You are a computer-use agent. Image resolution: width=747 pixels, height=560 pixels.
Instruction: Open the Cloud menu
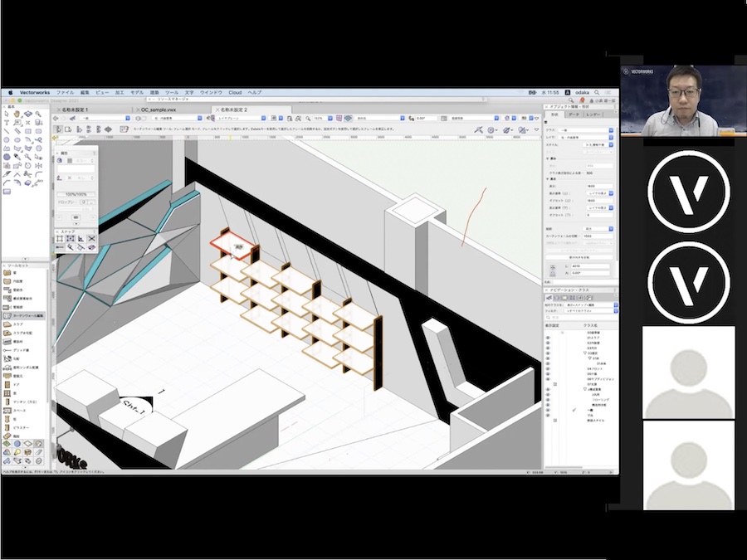click(x=235, y=92)
